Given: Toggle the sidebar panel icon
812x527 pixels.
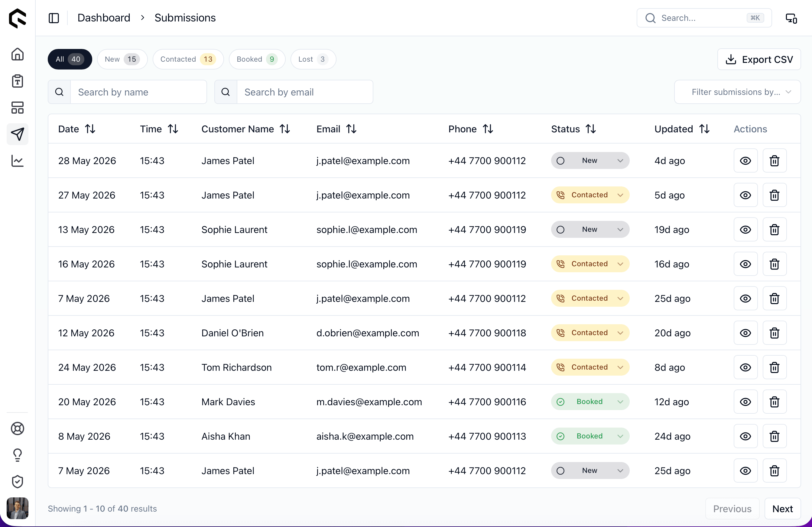Looking at the screenshot, I should coord(54,18).
